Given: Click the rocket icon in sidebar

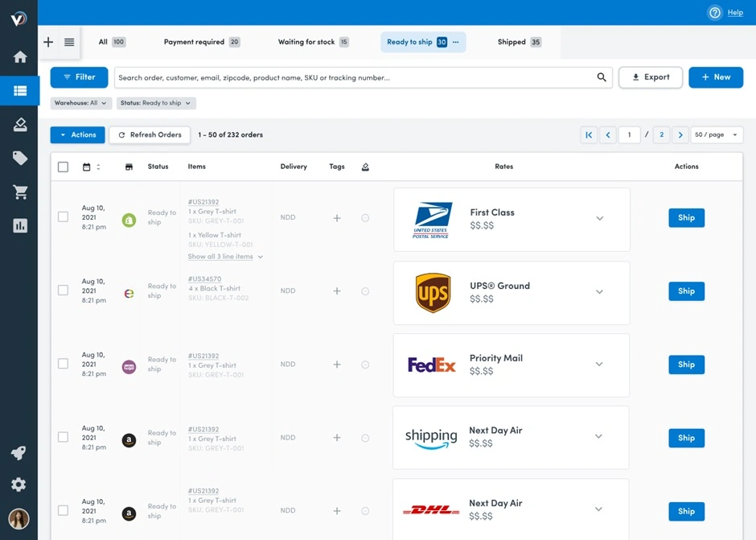Looking at the screenshot, I should [18, 453].
